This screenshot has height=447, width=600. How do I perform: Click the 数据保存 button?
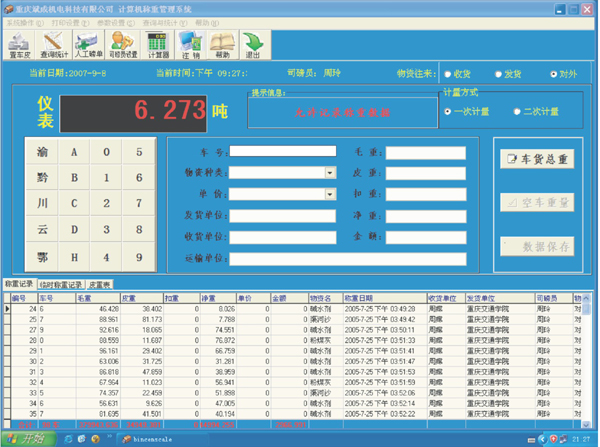537,246
